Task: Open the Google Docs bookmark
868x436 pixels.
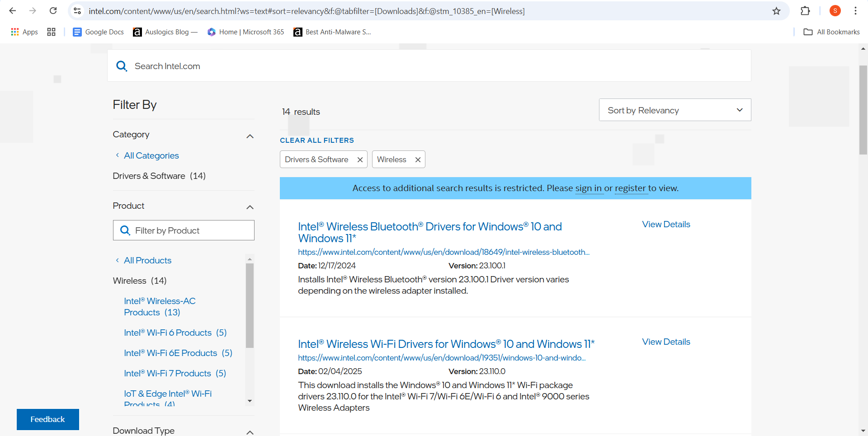Action: pos(99,32)
